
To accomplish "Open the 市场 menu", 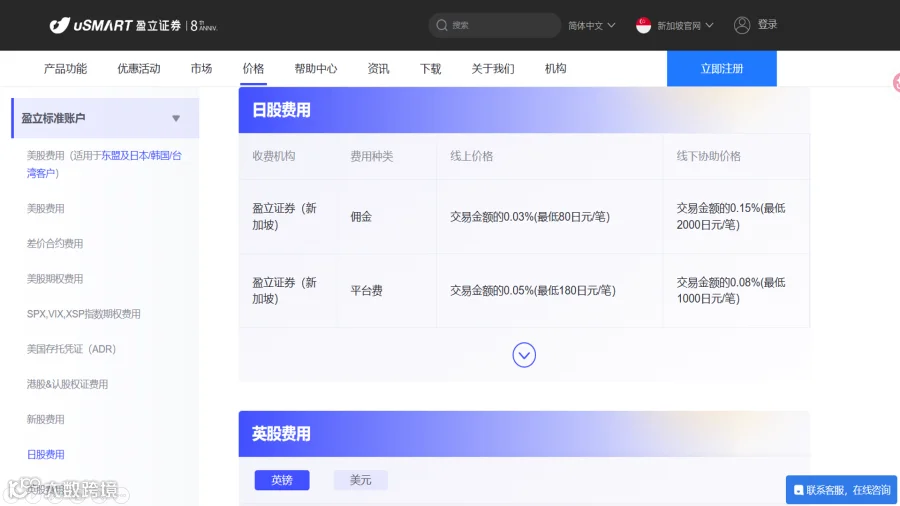I will [x=201, y=69].
